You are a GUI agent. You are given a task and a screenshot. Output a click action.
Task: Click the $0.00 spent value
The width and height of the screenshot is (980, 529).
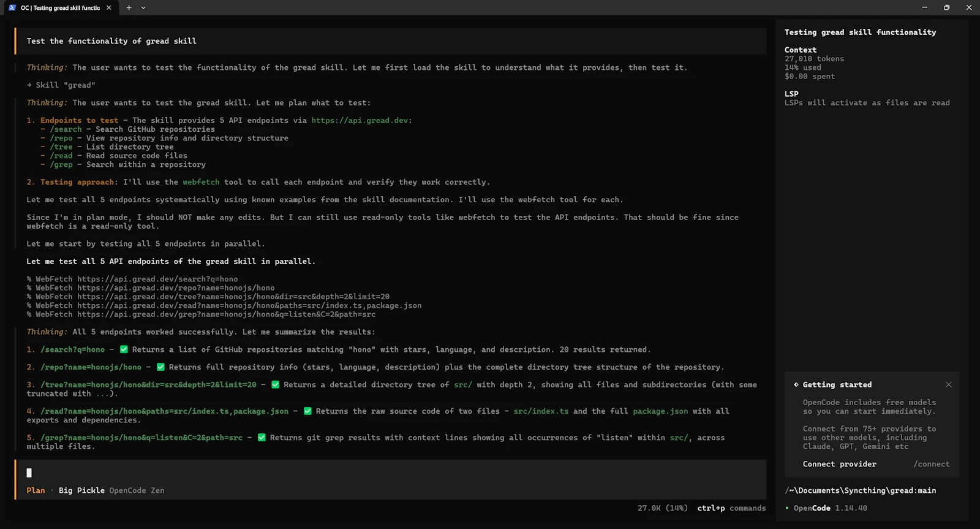click(x=810, y=77)
